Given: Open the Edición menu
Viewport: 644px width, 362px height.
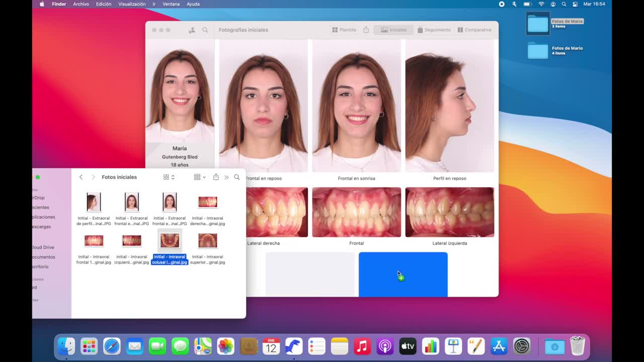Looking at the screenshot, I should click(104, 4).
